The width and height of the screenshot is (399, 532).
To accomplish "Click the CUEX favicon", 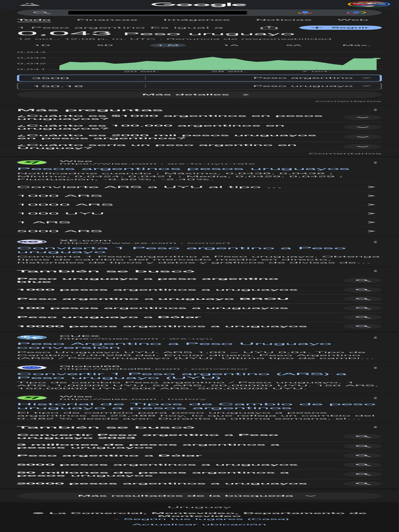I will [x=32, y=337].
